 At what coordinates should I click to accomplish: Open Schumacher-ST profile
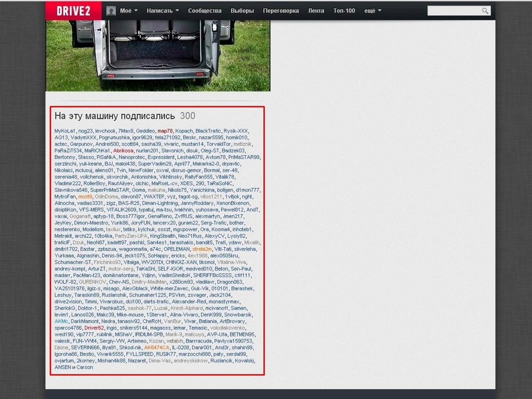(73, 262)
